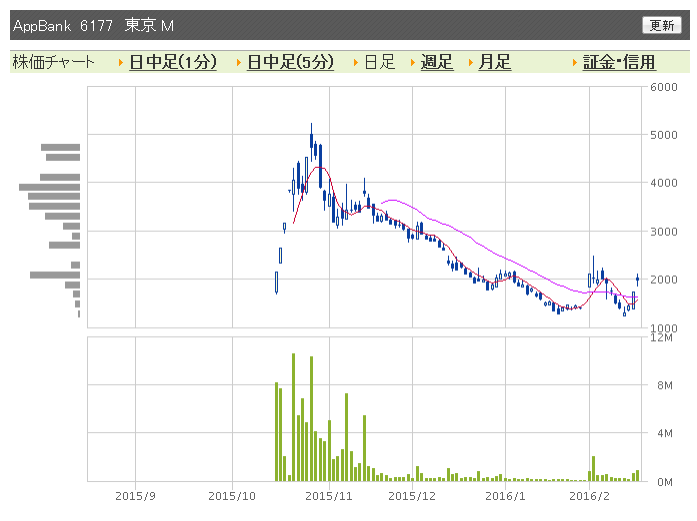Click the 3000 price axis label
The height and width of the screenshot is (521, 697).
(664, 232)
